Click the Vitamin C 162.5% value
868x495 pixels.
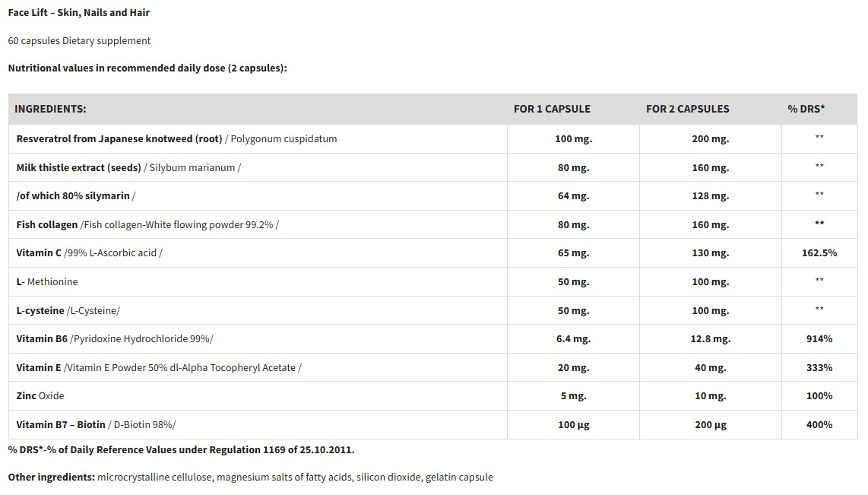pos(819,252)
